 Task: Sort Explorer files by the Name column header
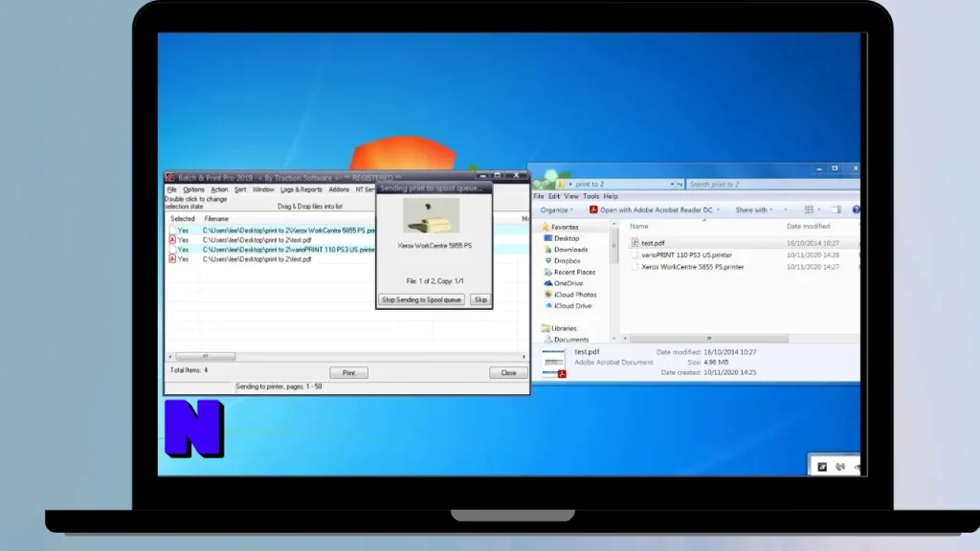click(638, 226)
